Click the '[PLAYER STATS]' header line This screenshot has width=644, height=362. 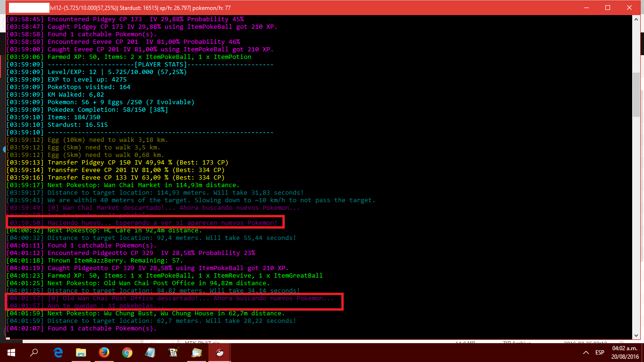click(x=140, y=65)
